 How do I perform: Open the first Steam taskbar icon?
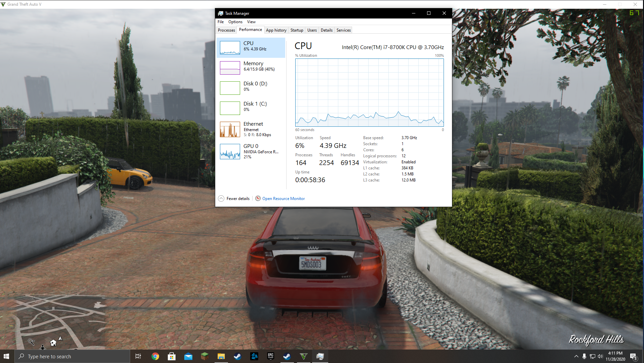(237, 356)
